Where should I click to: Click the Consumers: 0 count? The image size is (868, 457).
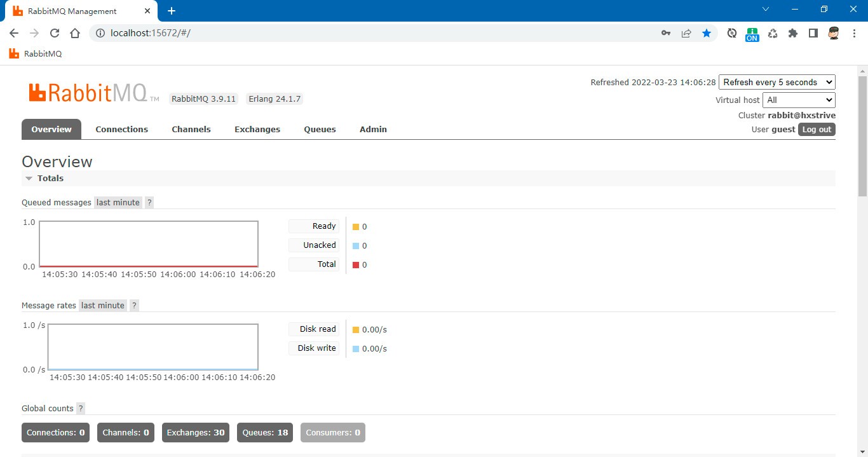[x=333, y=432]
